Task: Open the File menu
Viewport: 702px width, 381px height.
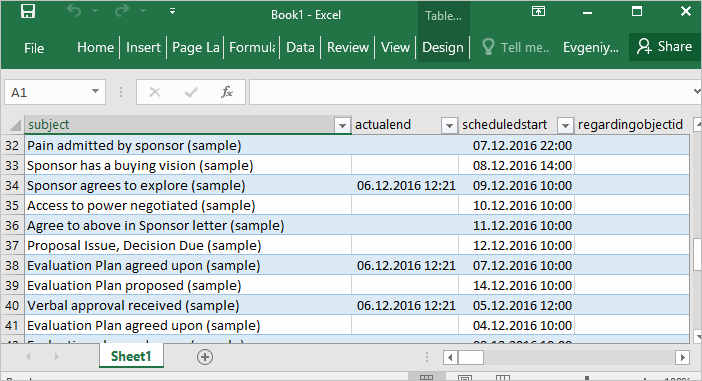Action: click(34, 48)
